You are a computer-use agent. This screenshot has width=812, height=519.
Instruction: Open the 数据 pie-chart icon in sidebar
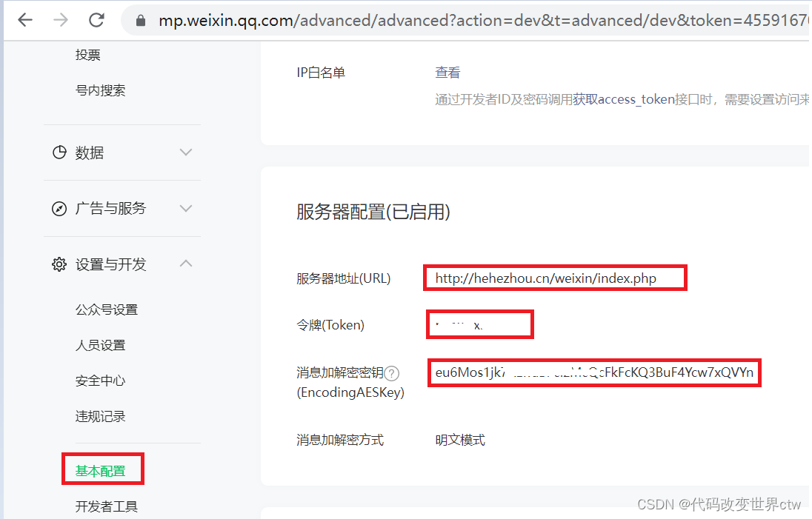click(x=59, y=153)
